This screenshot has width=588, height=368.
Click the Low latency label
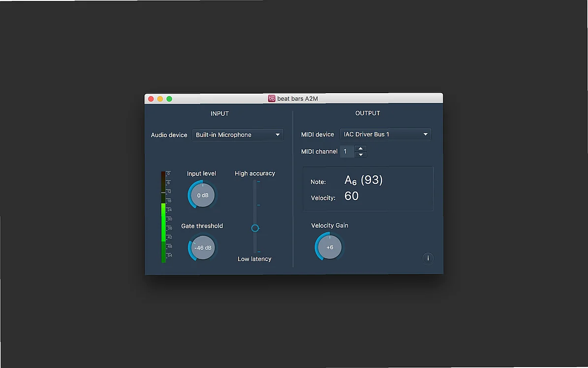click(254, 259)
